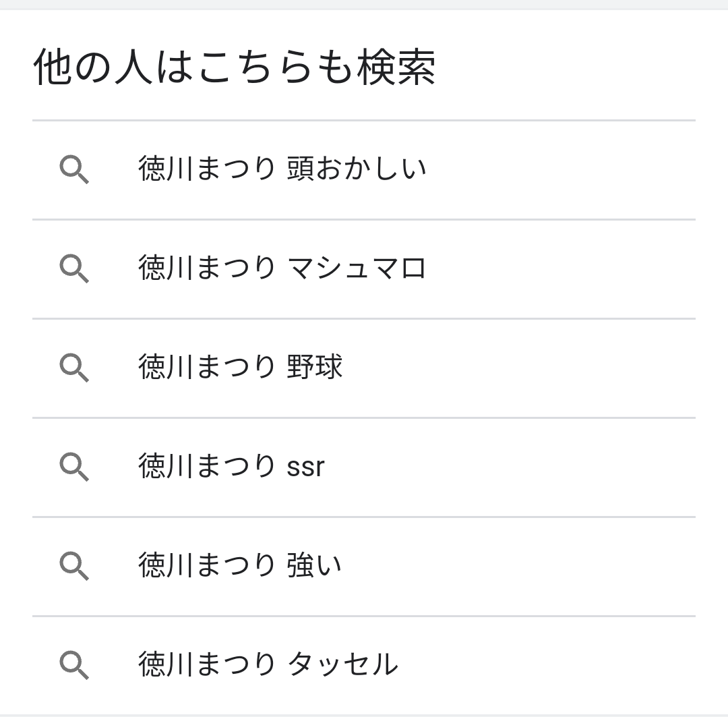Click the magnifier icon next to 徳川まつり タッセル
This screenshot has width=728, height=717.
click(x=74, y=664)
